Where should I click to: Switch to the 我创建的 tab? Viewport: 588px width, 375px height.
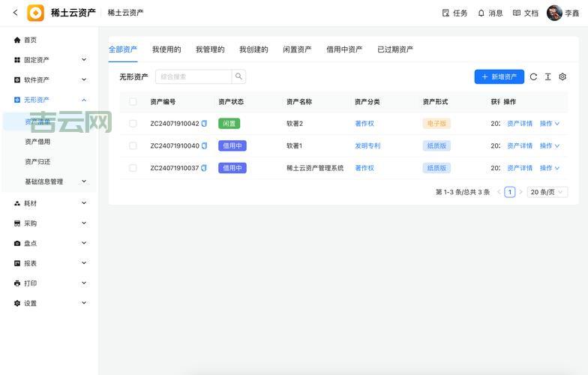[x=253, y=49]
